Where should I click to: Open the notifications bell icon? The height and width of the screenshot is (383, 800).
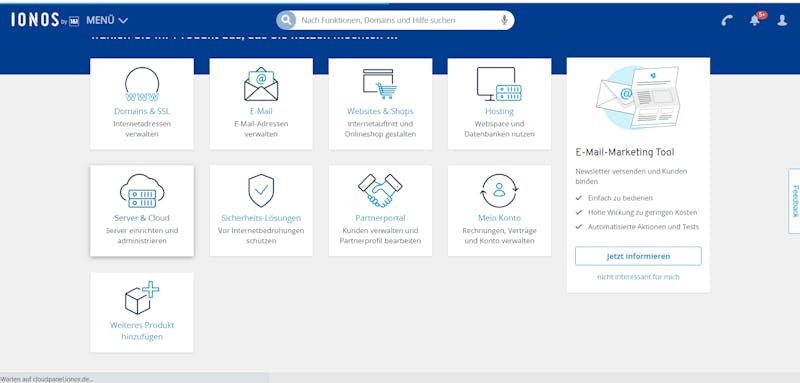click(755, 20)
